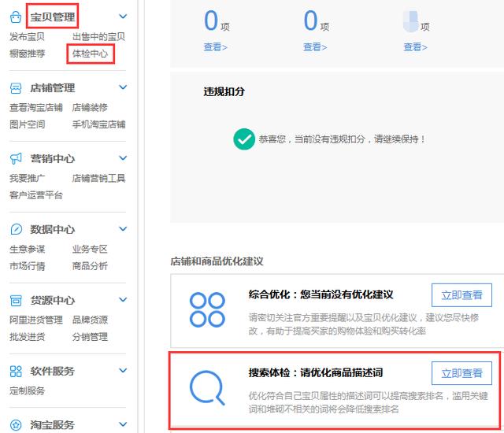
Task: Click the 营销中心 megaphone icon
Action: pyautogui.click(x=16, y=158)
